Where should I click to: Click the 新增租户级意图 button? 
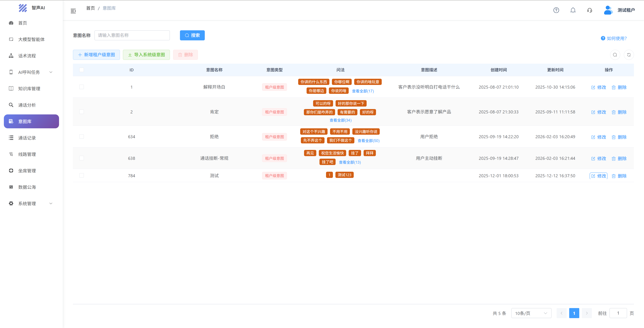click(96, 55)
